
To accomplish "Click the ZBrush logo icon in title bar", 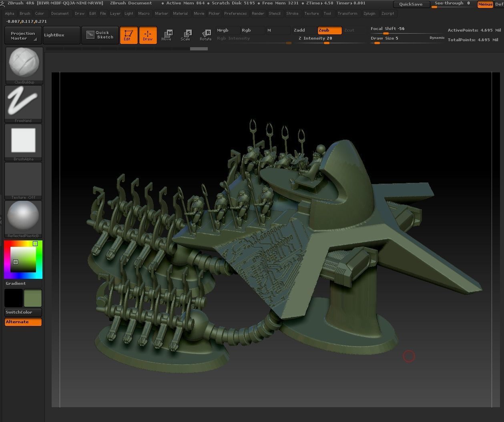I will pyautogui.click(x=3, y=3).
